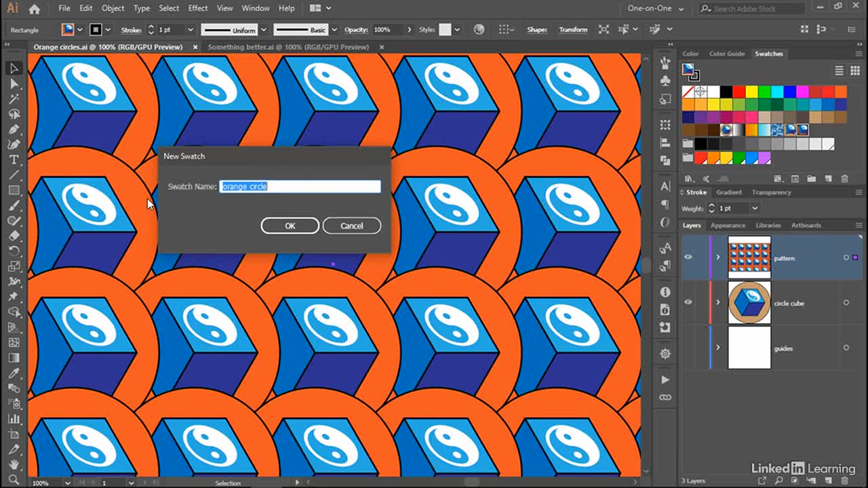Image resolution: width=868 pixels, height=488 pixels.
Task: Toggle target circle of guides layer
Action: click(846, 348)
